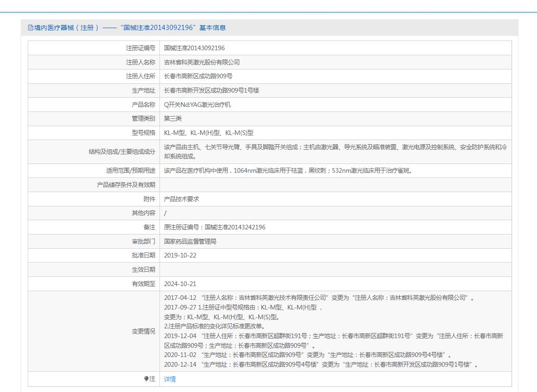Click attachment value 产品技术要求
Viewport: 537px width, 392px height.
[181, 199]
